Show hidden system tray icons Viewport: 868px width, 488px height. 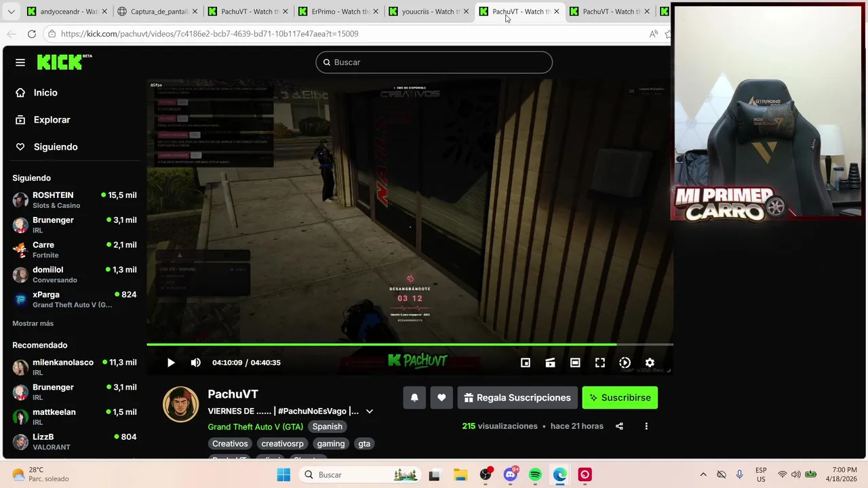(x=703, y=475)
